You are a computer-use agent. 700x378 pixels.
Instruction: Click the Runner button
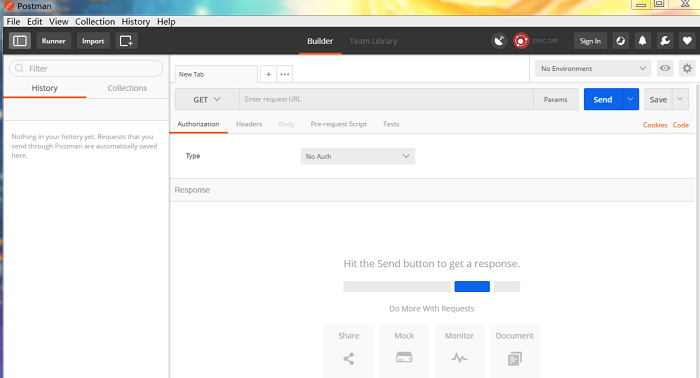pos(54,41)
